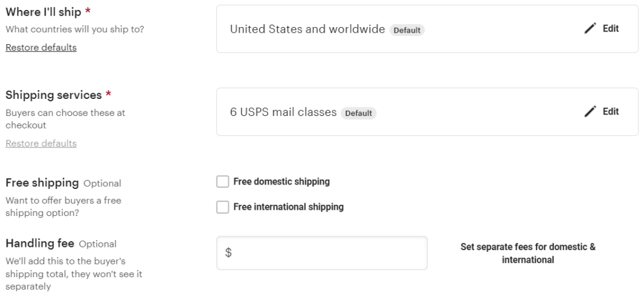644x296 pixels.
Task: Restore defaults under Shipping services
Action: point(41,143)
